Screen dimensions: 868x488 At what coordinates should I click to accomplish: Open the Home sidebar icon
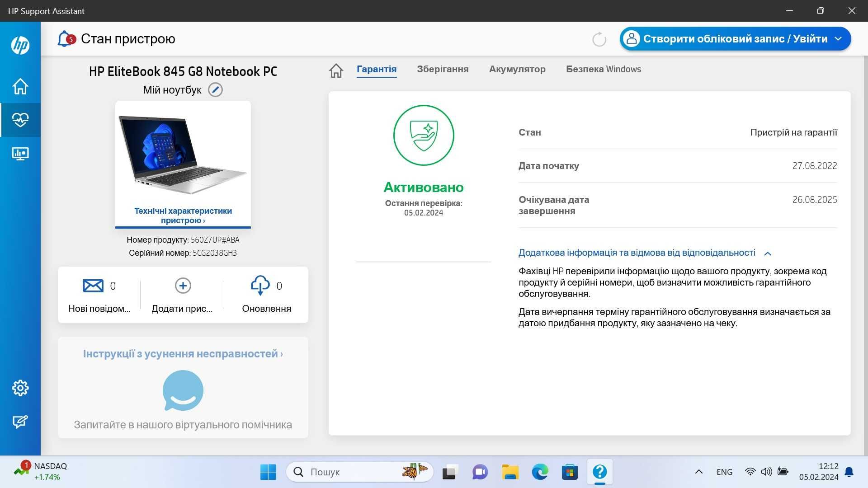(20, 86)
